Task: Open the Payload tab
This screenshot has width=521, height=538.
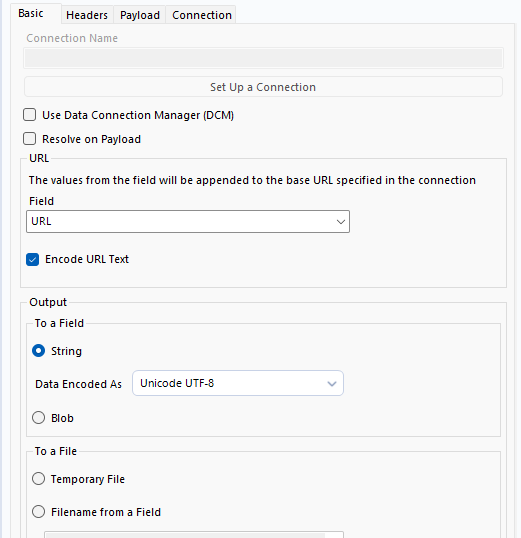Action: [140, 15]
